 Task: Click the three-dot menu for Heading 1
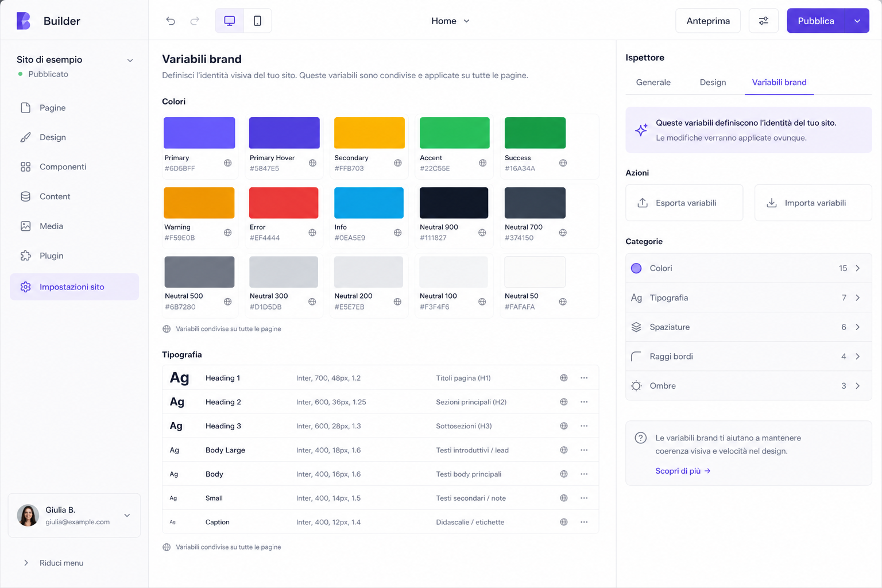[584, 378]
